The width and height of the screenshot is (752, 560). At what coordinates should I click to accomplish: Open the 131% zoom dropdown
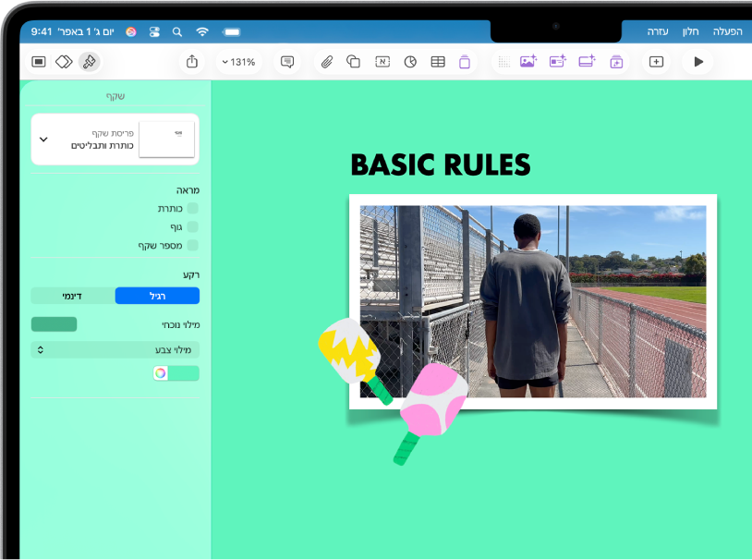point(238,62)
